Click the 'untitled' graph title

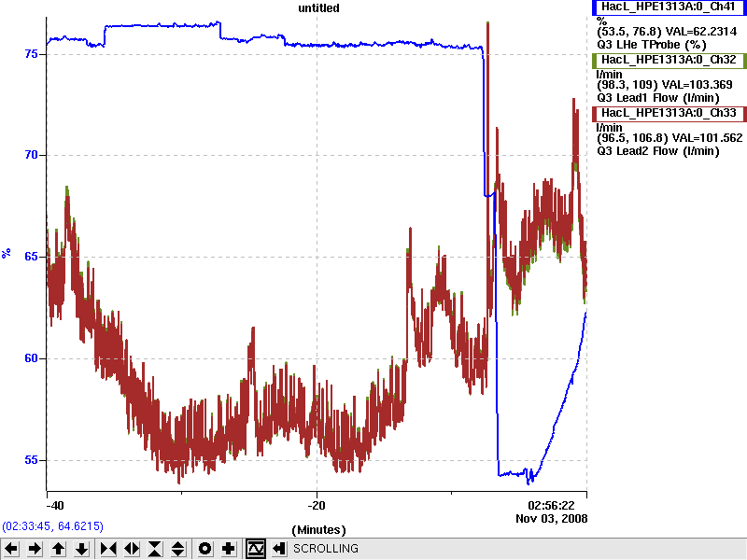click(318, 8)
